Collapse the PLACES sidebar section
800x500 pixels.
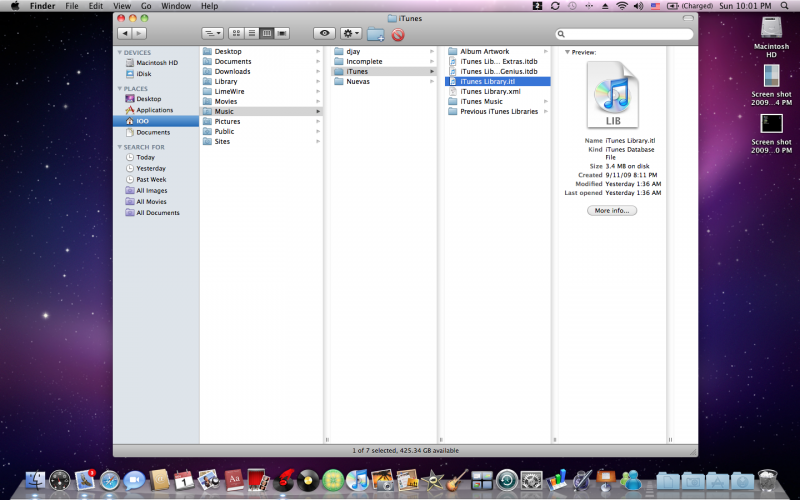pos(120,89)
